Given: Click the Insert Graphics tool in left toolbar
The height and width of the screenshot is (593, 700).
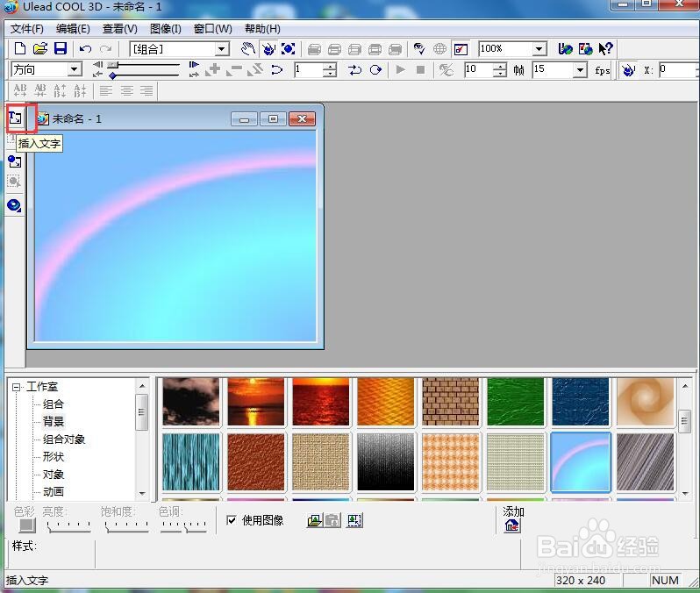Looking at the screenshot, I should click(x=15, y=161).
